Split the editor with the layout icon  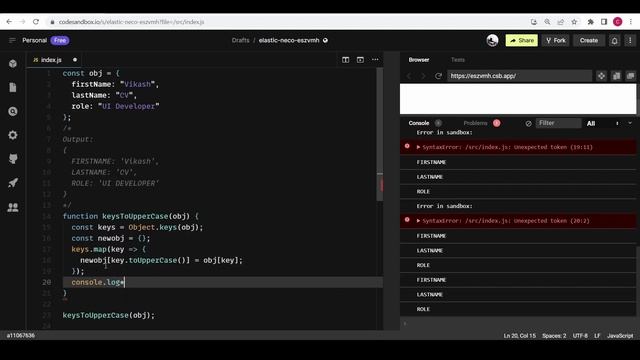(346, 60)
